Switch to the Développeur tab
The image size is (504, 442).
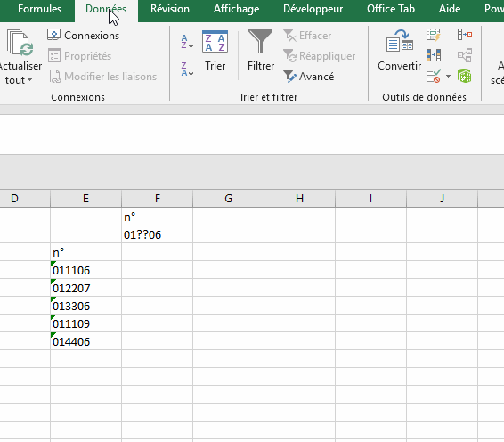pyautogui.click(x=313, y=9)
